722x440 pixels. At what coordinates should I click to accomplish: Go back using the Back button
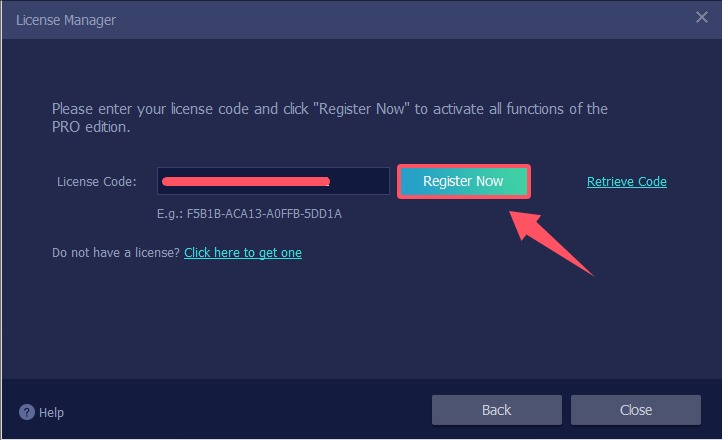click(x=496, y=410)
